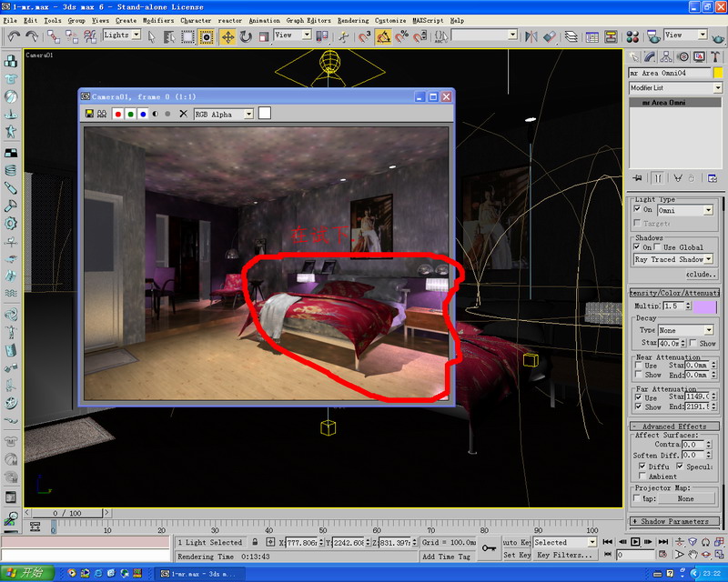Click the yellow object color swatch

(718, 73)
